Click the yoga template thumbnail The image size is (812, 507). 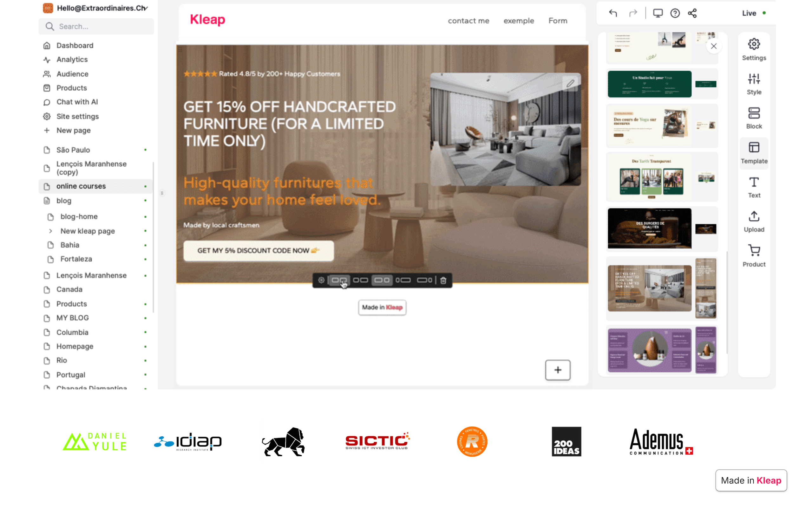coord(650,127)
